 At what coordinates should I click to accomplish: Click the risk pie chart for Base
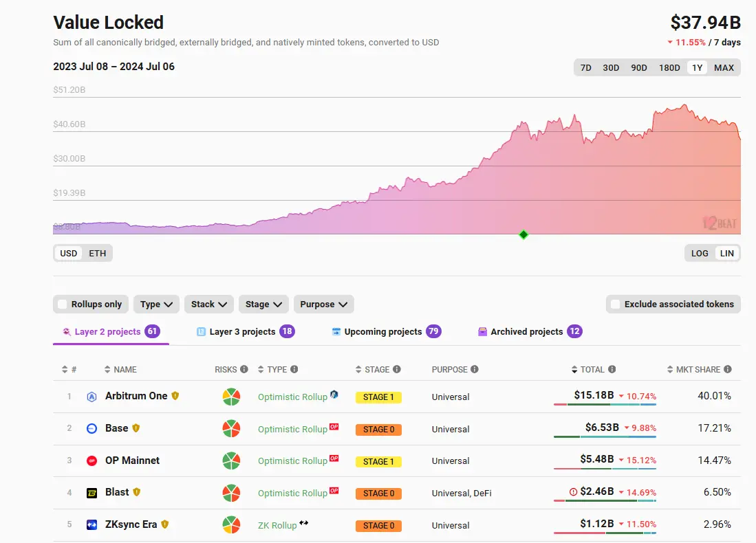231,429
